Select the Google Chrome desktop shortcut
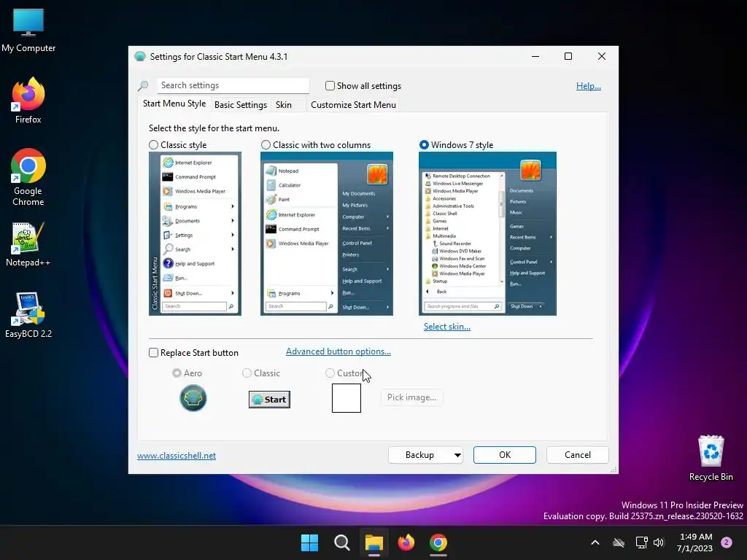 coord(28,177)
